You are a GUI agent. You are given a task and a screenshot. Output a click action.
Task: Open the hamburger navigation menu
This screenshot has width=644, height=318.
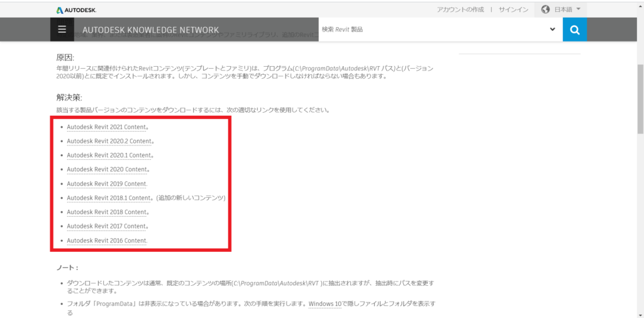(x=62, y=30)
